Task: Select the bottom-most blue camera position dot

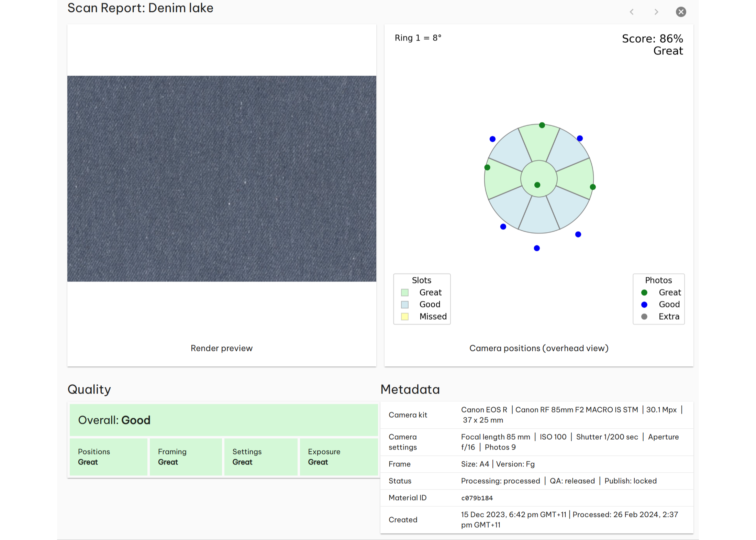Action: [x=537, y=248]
